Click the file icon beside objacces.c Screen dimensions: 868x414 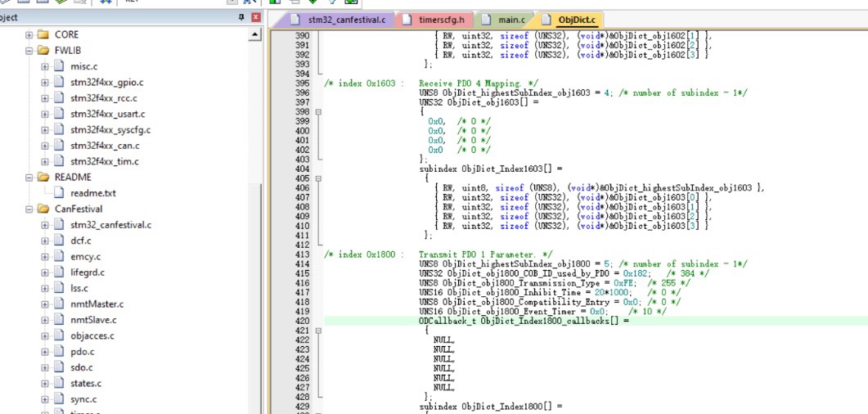point(59,335)
